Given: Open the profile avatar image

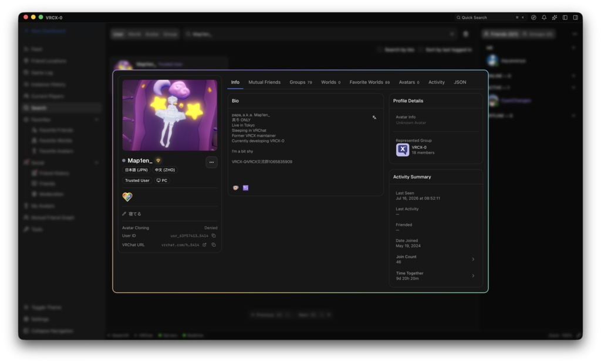Looking at the screenshot, I should [x=170, y=115].
